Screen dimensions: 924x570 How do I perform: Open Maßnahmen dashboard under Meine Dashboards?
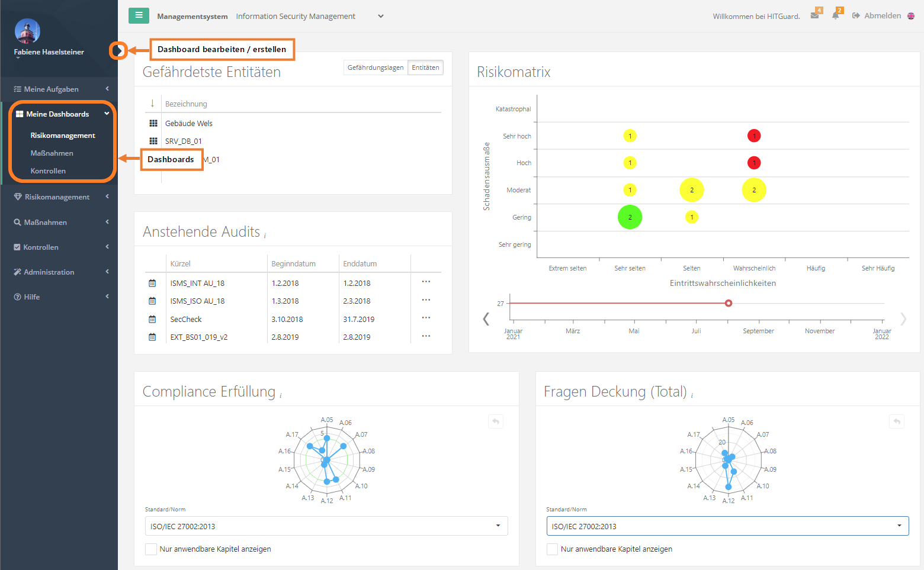[52, 153]
